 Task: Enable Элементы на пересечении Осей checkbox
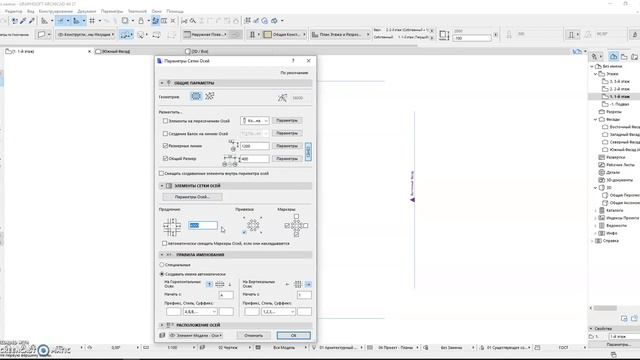pos(165,121)
